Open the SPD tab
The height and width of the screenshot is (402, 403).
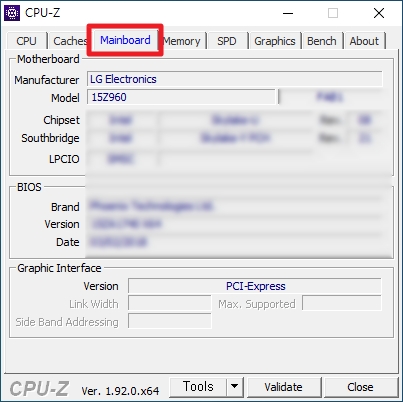click(227, 41)
